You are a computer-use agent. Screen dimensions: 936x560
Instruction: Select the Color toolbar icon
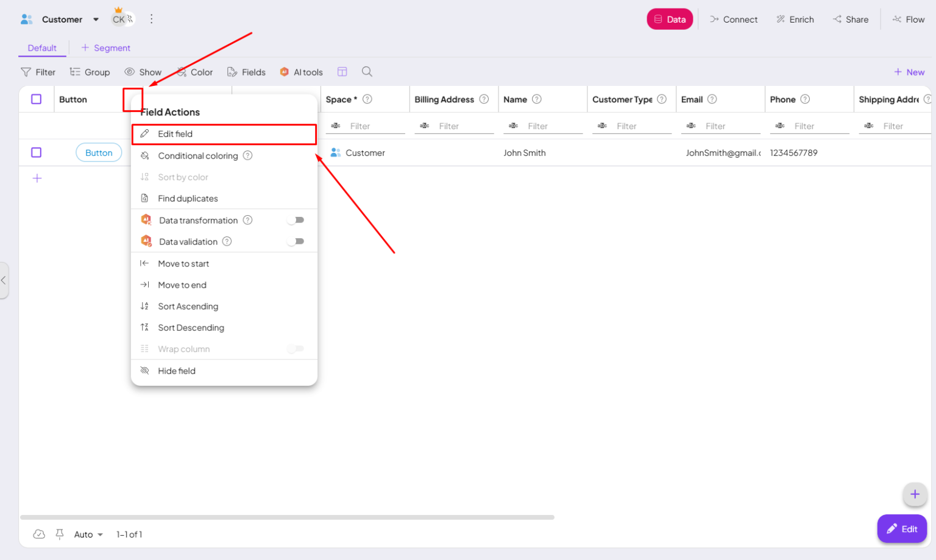194,72
